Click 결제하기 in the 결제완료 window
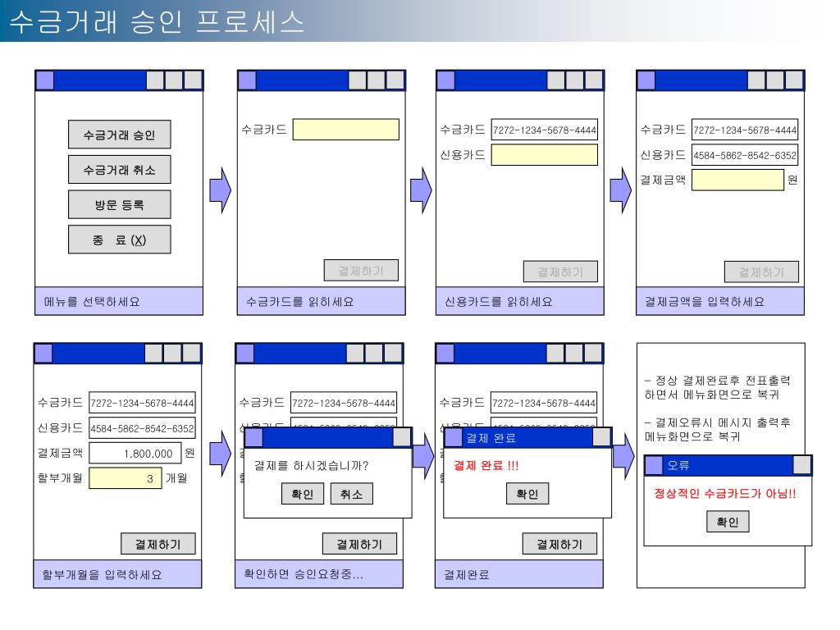 (x=559, y=544)
